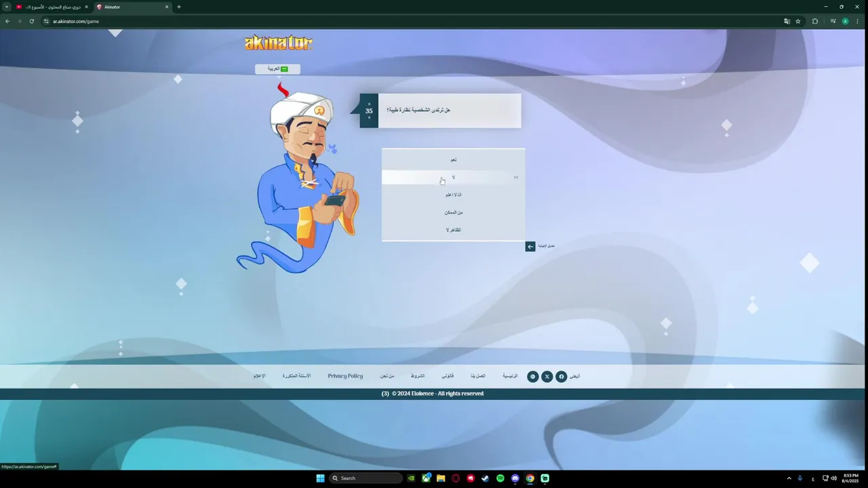Click the 'تعديل الإجابة' text label
This screenshot has height=488, width=868.
pos(547,246)
